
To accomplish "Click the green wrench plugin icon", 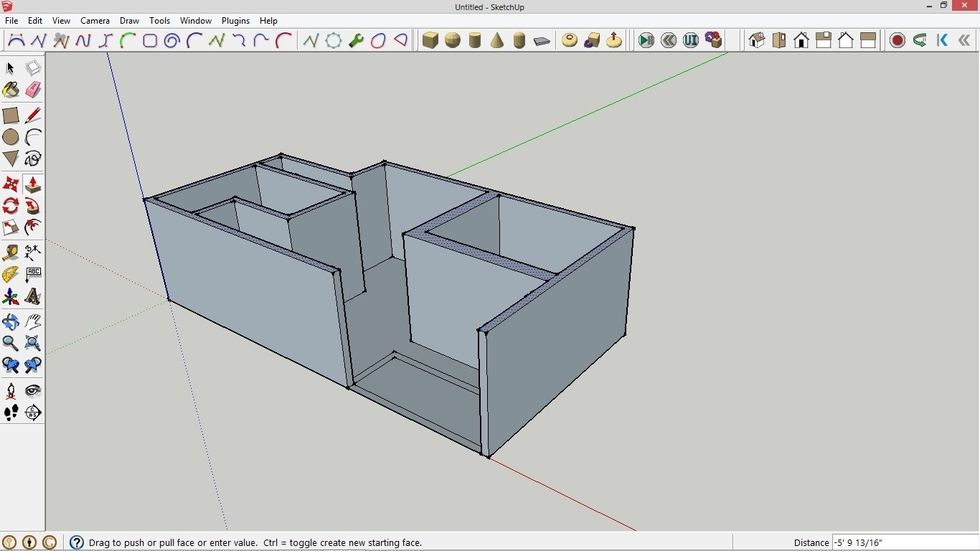I will 356,41.
